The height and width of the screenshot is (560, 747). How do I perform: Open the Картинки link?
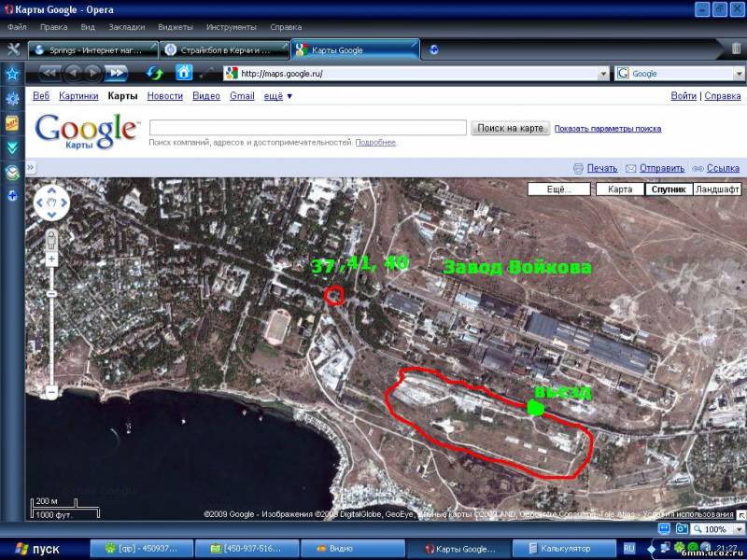pos(78,96)
